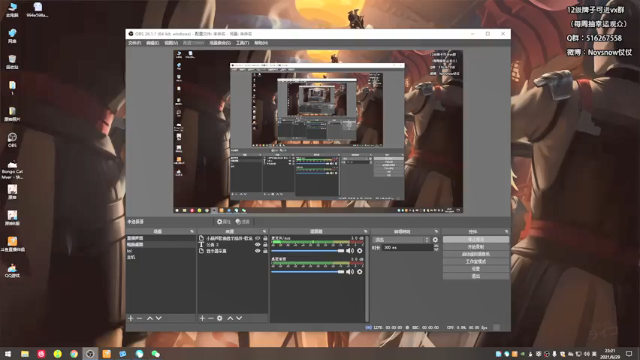The height and width of the screenshot is (360, 640).
Task: Open Settings from the Controls dock
Action: (476, 269)
